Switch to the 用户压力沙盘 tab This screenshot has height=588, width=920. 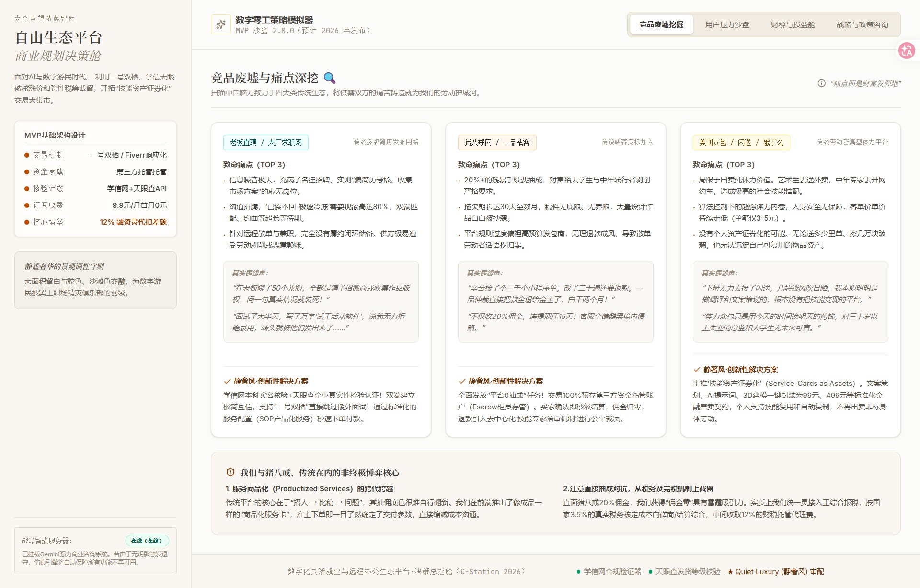[x=727, y=24]
